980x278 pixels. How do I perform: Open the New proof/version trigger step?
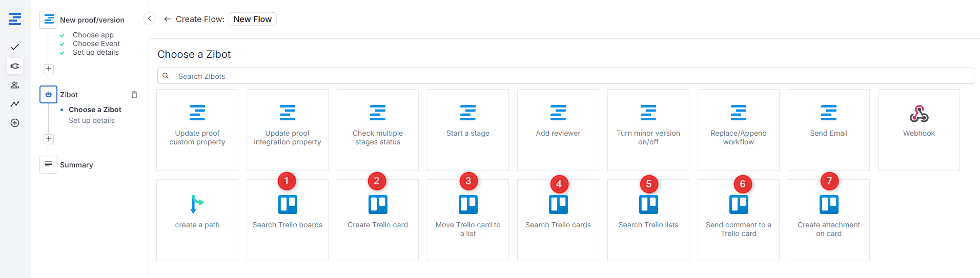92,20
